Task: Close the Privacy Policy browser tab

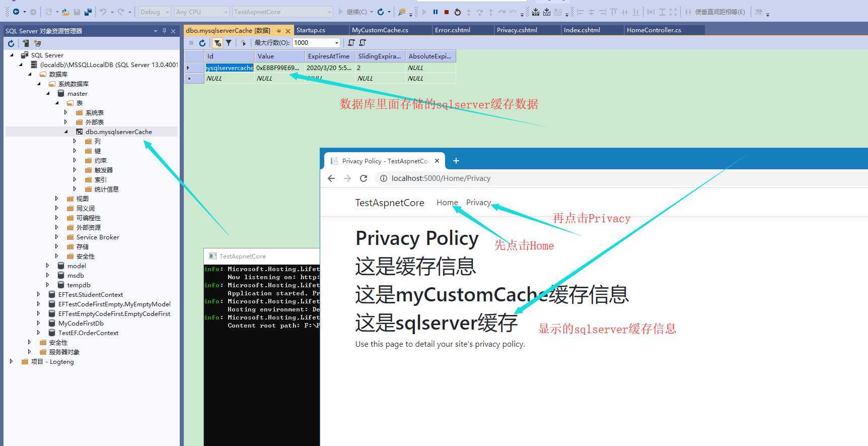Action: [x=437, y=161]
